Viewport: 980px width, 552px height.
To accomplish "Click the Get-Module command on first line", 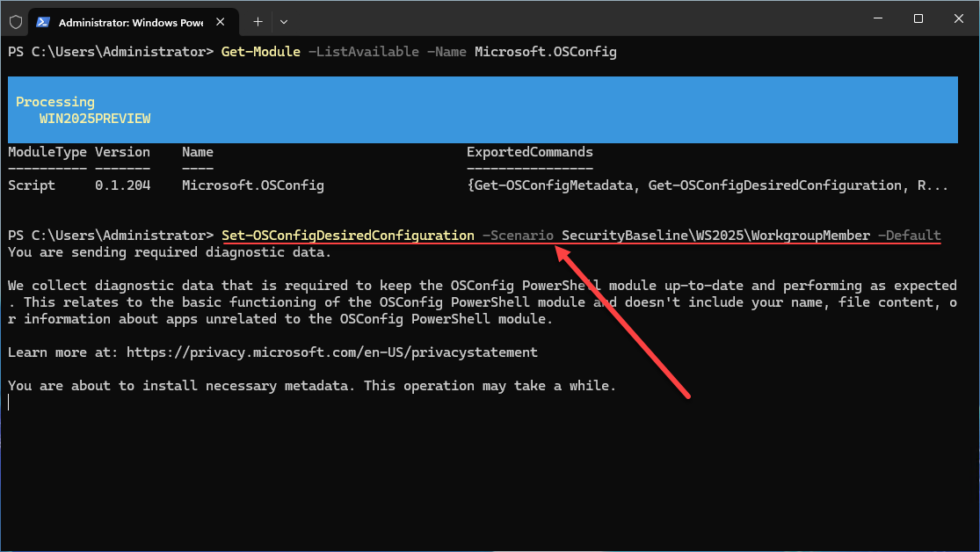I will pos(260,52).
